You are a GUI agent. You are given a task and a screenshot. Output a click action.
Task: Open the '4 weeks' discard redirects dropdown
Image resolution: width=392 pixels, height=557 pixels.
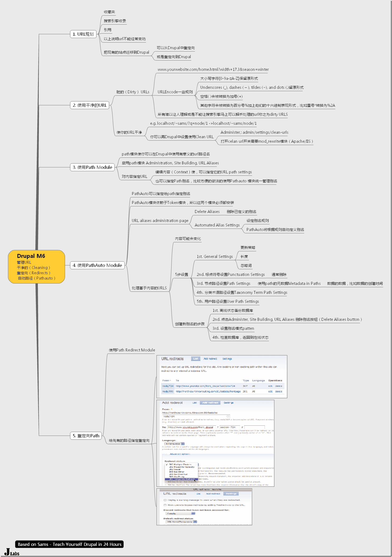pyautogui.click(x=180, y=513)
